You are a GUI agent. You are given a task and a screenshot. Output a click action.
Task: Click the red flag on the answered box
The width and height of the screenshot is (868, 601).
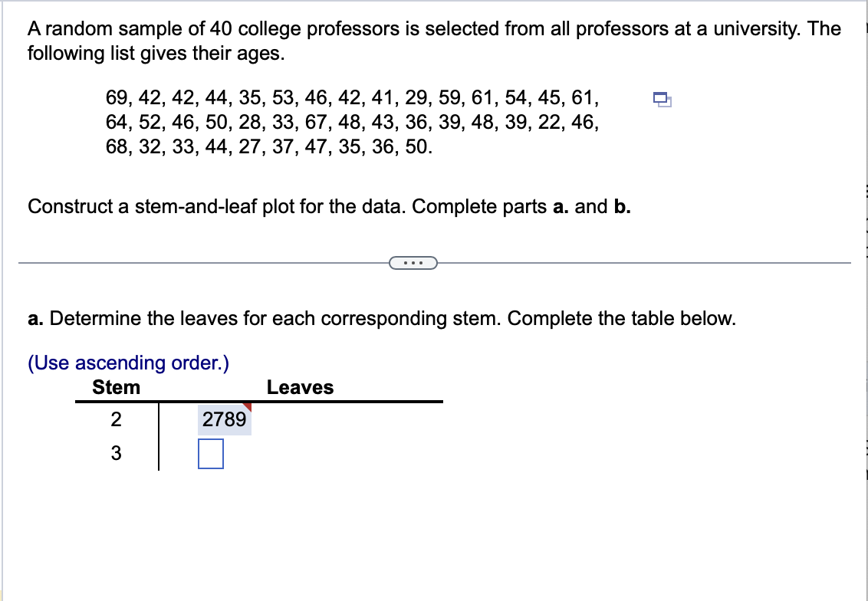247,406
